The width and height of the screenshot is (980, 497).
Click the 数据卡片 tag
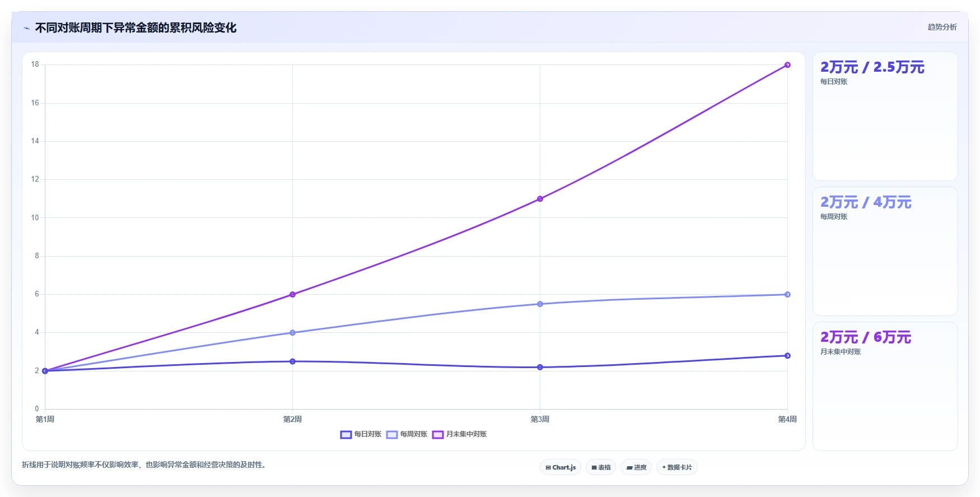coord(677,467)
